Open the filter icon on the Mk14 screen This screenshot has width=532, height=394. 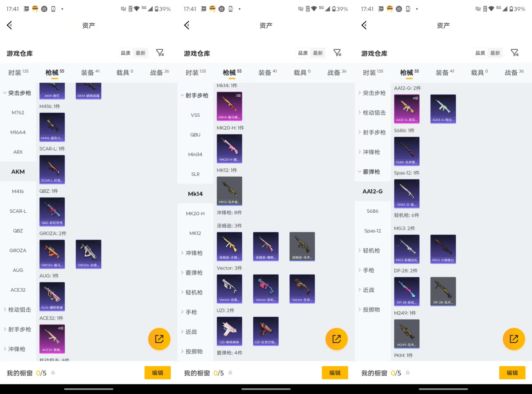point(337,53)
